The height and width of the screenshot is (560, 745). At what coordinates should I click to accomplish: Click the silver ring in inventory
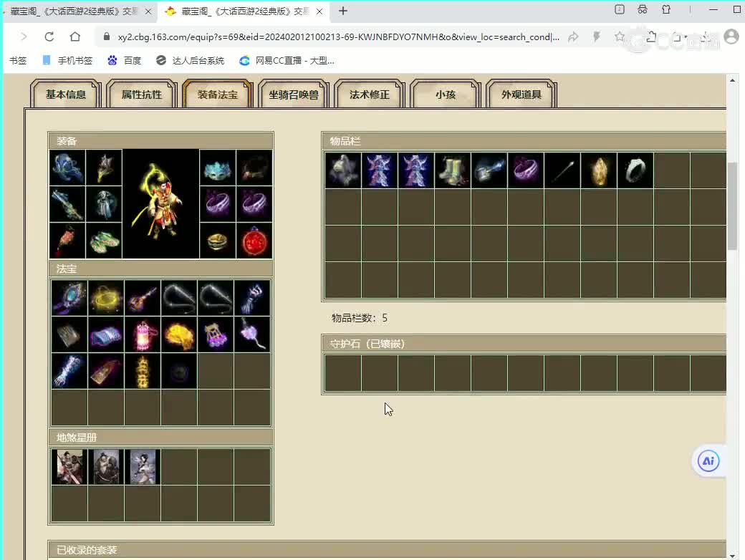(x=635, y=170)
